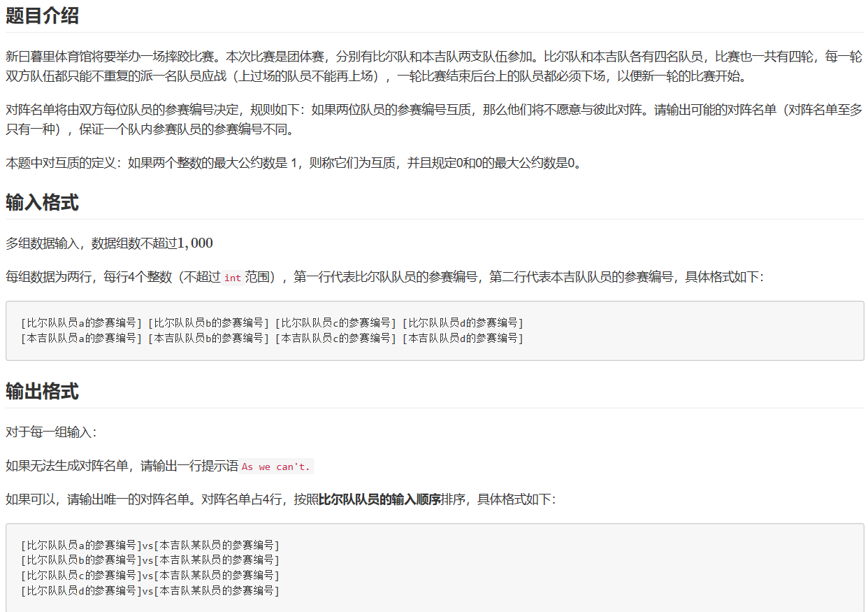This screenshot has height=612, width=868.
Task: Click the inline code 'As we can't.'
Action: [x=277, y=467]
